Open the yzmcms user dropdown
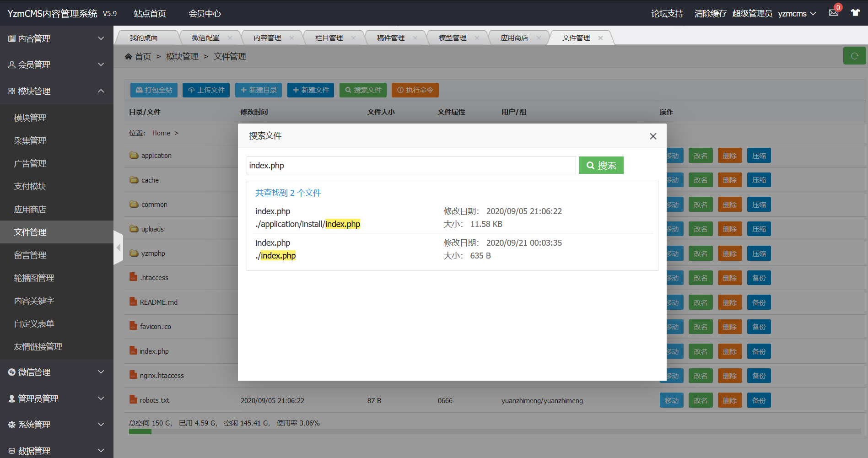 click(797, 14)
